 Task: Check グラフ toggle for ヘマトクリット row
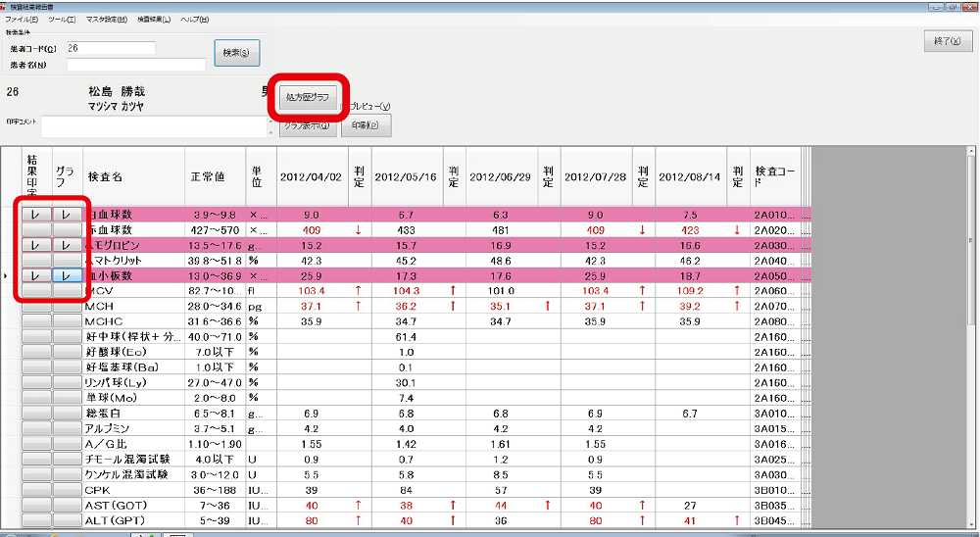67,261
